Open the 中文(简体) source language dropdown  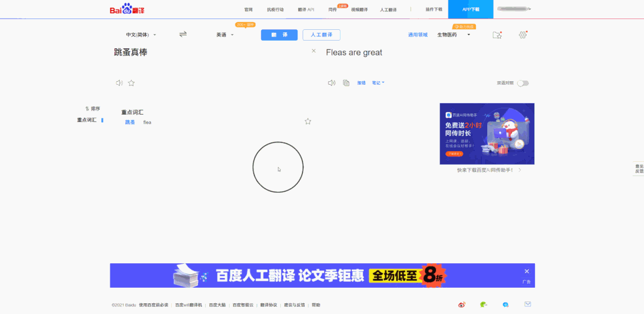coord(141,35)
